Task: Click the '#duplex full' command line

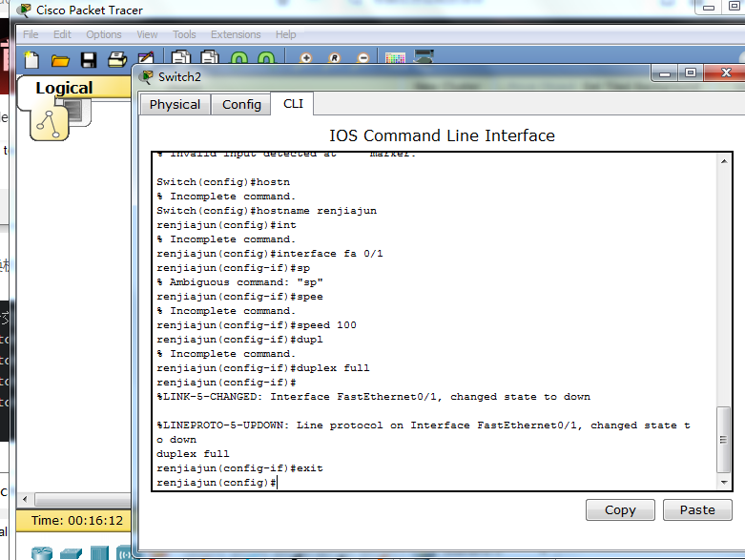Action: [x=262, y=368]
